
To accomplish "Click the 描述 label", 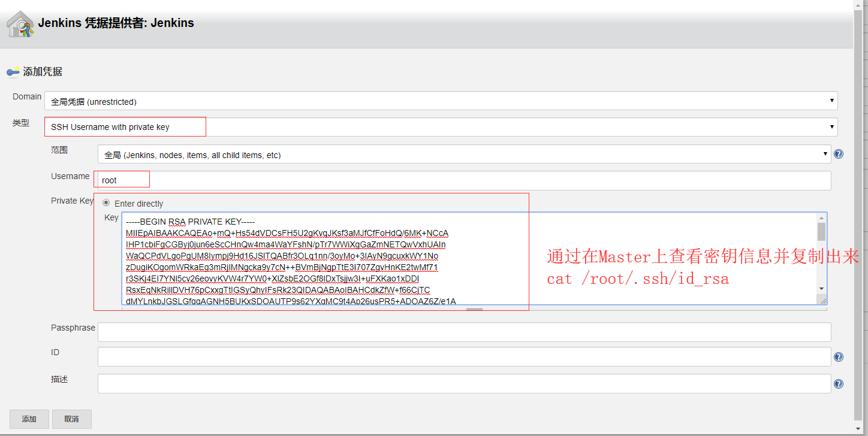I will coord(59,379).
